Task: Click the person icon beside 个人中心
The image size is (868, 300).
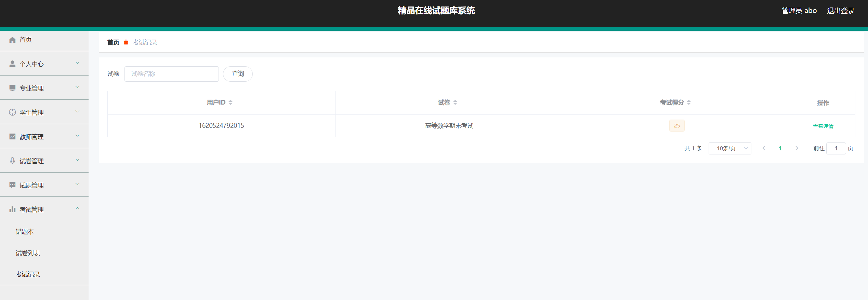Action: coord(12,64)
